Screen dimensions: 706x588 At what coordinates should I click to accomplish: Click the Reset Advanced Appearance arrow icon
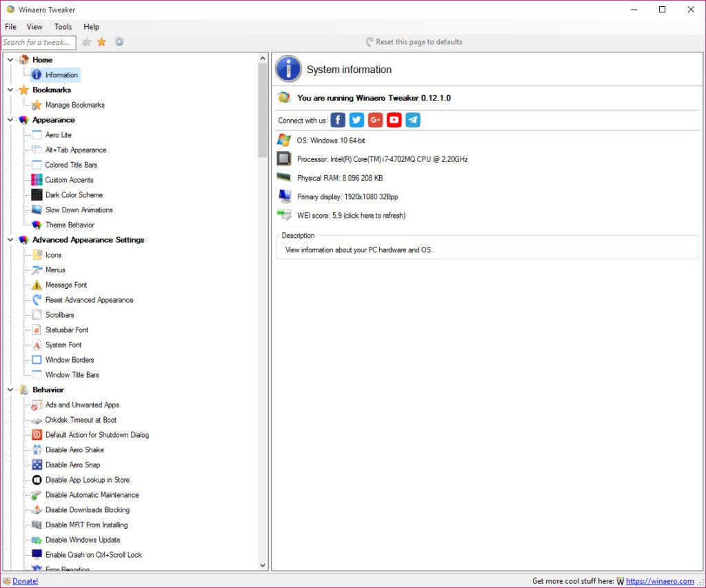click(x=37, y=300)
